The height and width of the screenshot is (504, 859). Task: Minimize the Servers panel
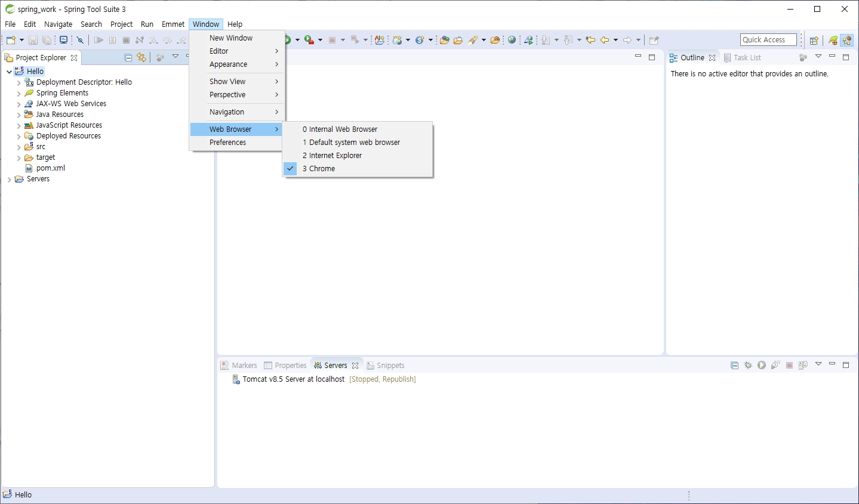pyautogui.click(x=832, y=364)
